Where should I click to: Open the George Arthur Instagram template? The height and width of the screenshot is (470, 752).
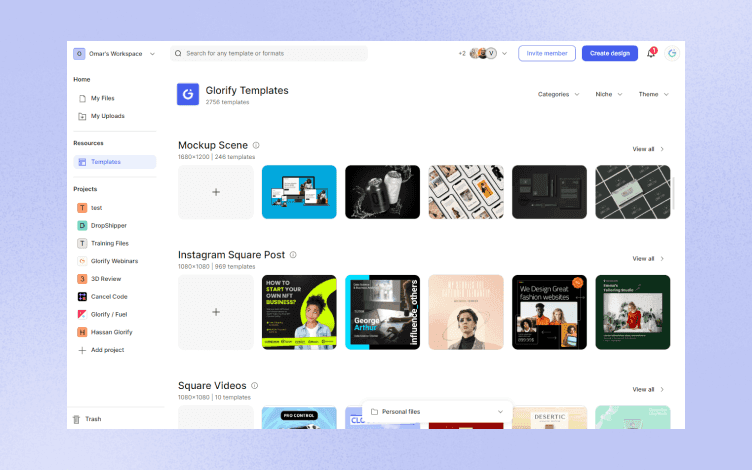point(383,312)
